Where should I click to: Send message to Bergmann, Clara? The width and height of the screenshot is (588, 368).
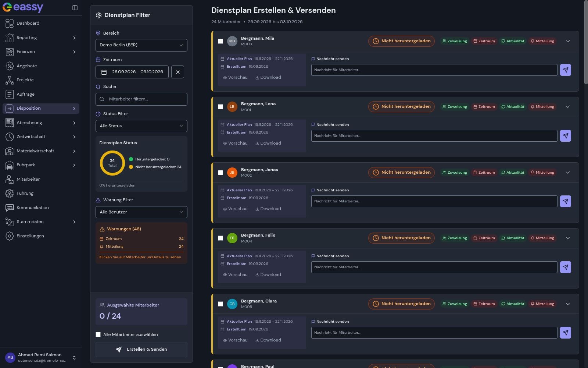[566, 333]
